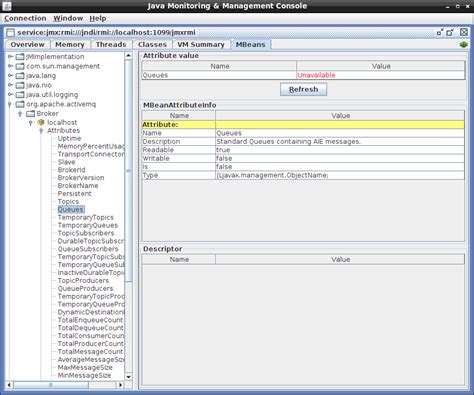This screenshot has width=474, height=395.
Task: Click the localhost MBean icon
Action: (x=41, y=122)
